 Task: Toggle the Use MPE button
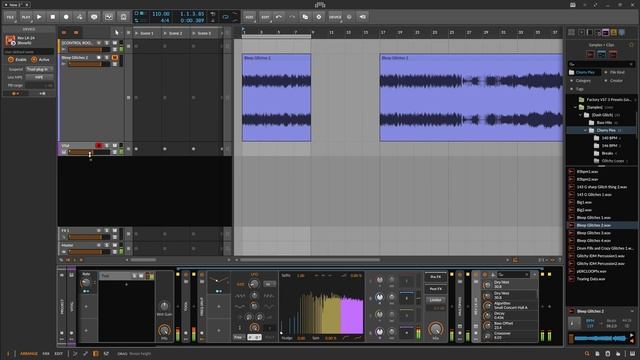click(x=39, y=77)
